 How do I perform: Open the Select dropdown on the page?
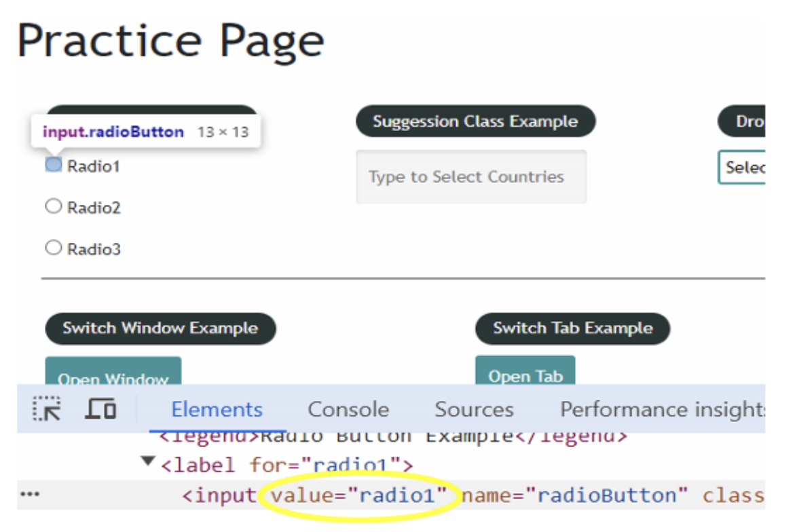[x=741, y=168]
